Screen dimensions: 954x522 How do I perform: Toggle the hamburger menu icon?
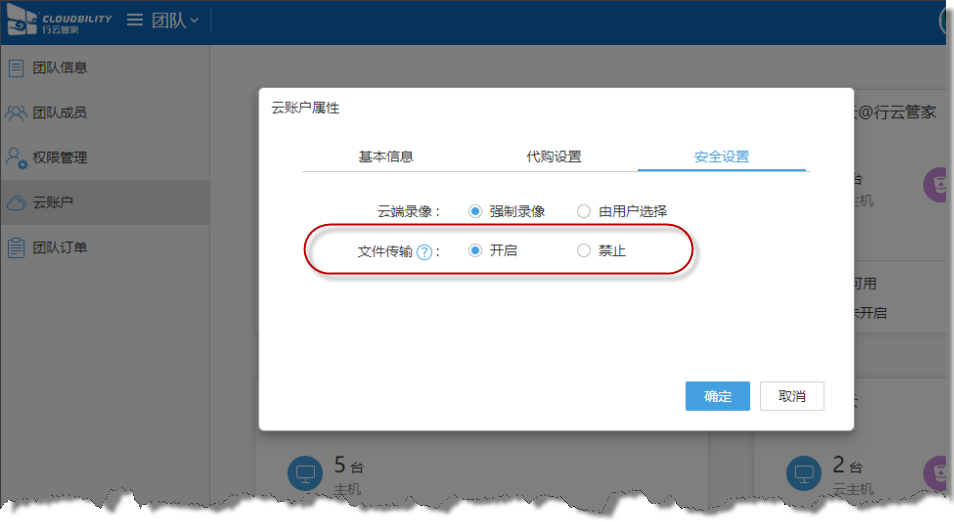click(x=135, y=20)
